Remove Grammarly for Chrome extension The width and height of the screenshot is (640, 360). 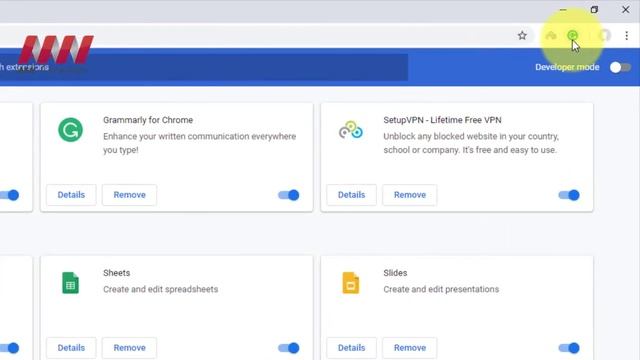[129, 195]
